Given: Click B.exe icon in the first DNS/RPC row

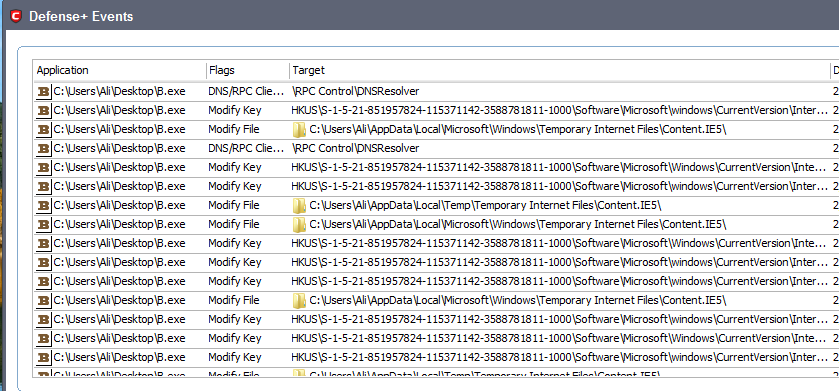Looking at the screenshot, I should coord(43,91).
